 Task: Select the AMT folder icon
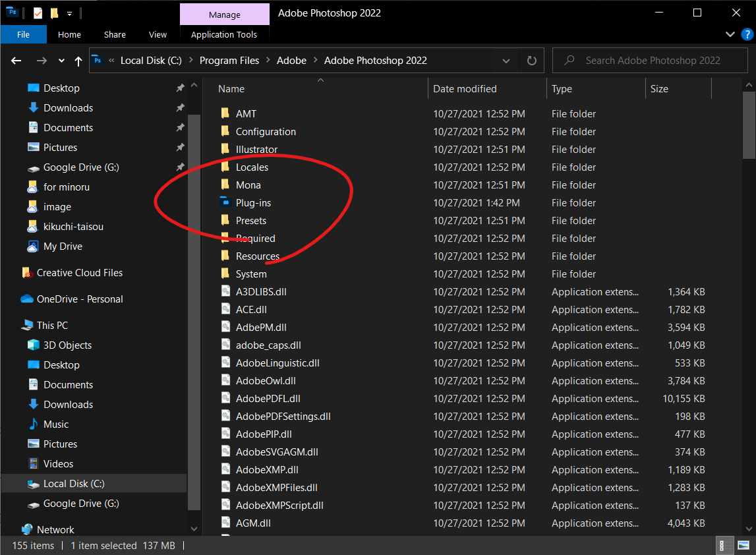(225, 113)
